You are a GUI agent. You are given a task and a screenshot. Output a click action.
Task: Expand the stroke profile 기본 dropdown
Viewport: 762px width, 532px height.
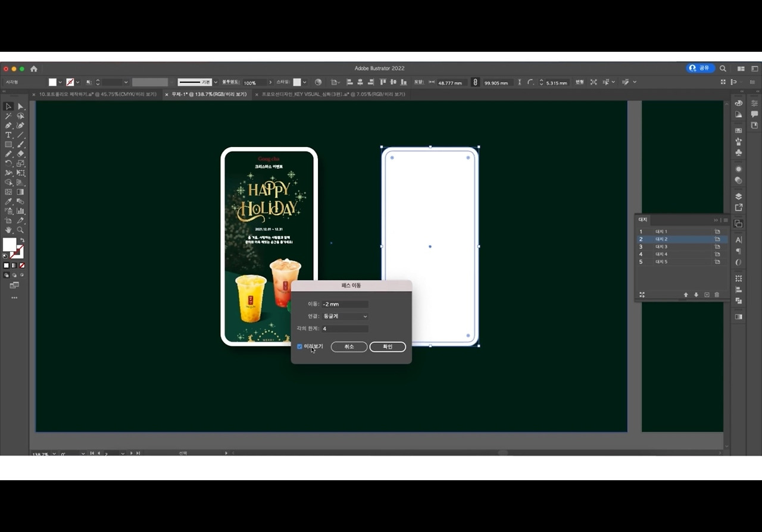point(215,82)
